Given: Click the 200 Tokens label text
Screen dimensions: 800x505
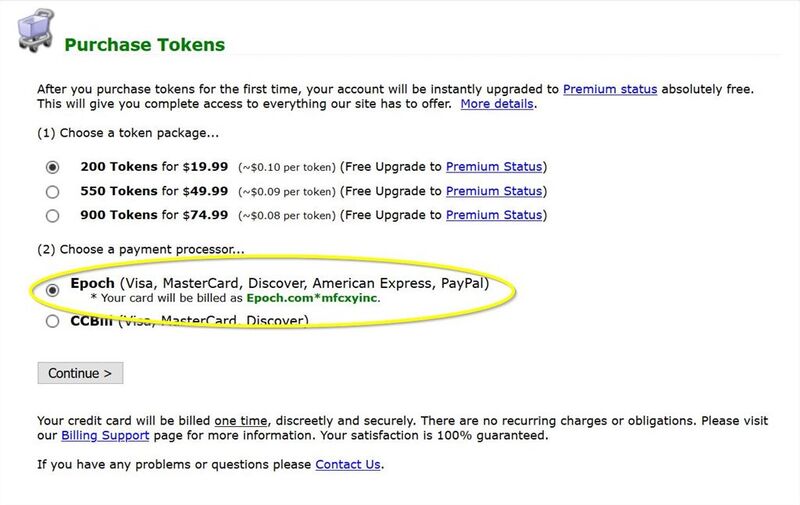Looking at the screenshot, I should [x=119, y=167].
